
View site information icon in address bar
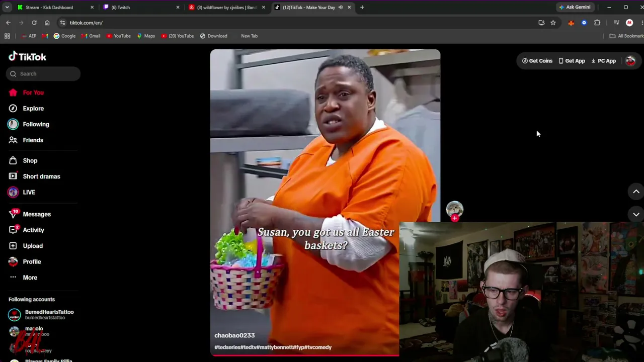[62, 23]
